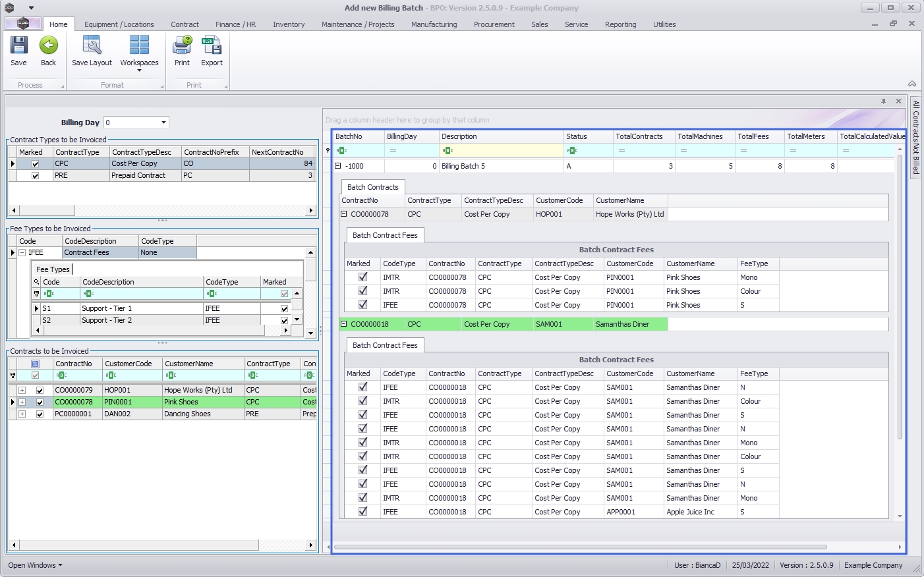Click the All Contracts Not Billed side panel
This screenshot has height=577, width=924.
pos(915,137)
